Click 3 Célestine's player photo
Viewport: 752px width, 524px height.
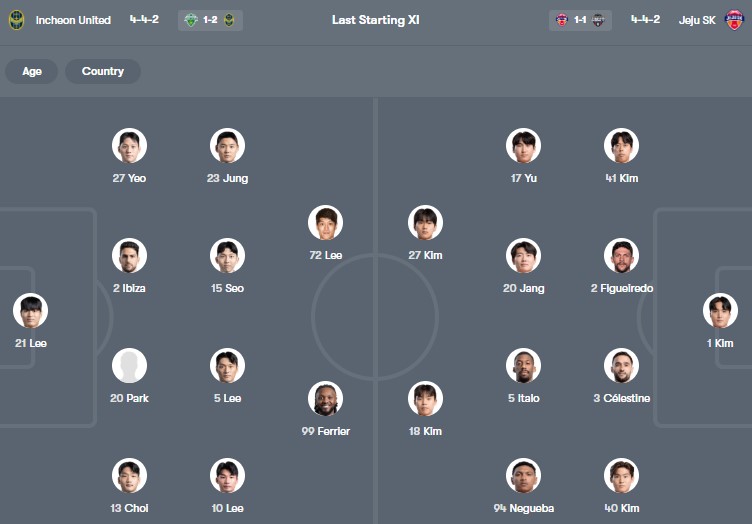point(621,366)
